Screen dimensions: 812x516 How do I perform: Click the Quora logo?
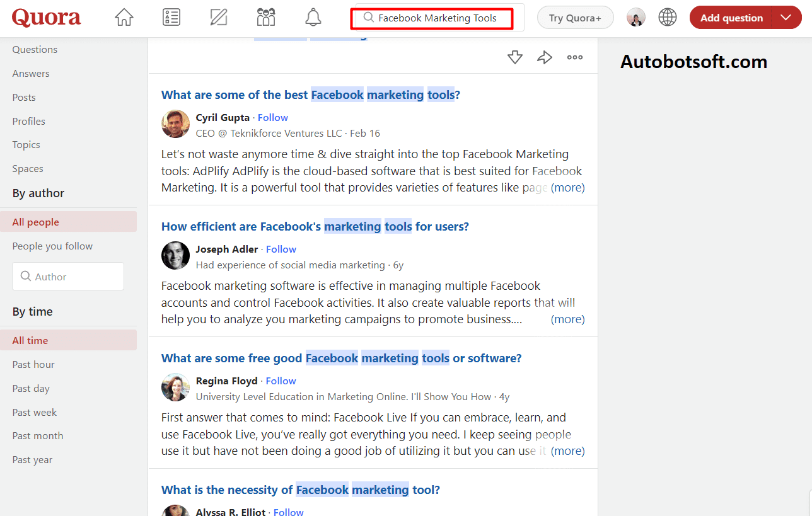(x=47, y=18)
